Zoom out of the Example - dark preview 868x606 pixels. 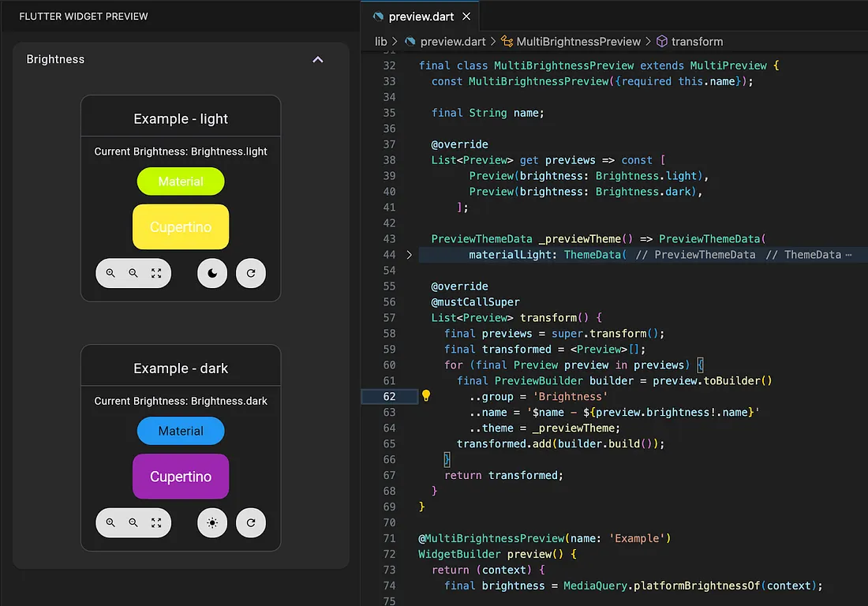coord(133,522)
